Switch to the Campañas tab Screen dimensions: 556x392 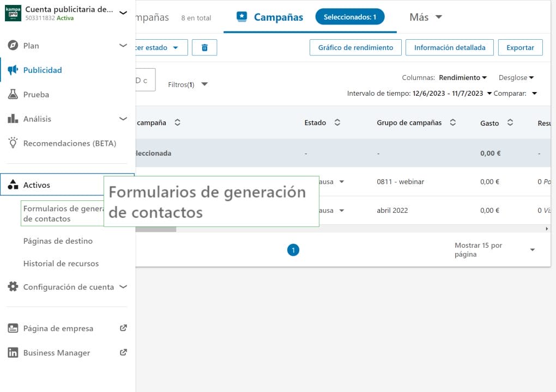(x=270, y=17)
